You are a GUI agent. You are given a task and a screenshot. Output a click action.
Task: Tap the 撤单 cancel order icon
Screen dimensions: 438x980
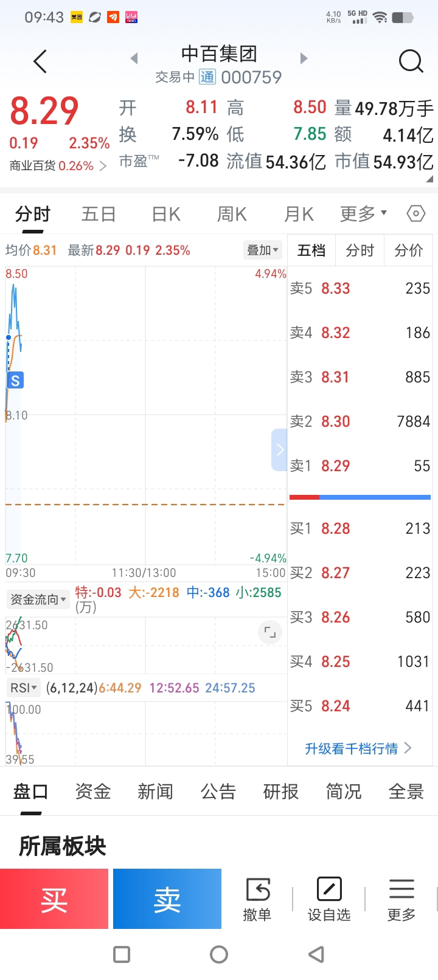coord(257,899)
